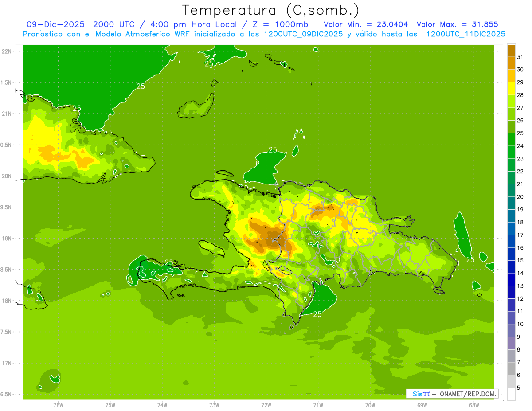532x411 pixels.
Task: Click the blue 15–16 colorbar segment
Action: click(511, 254)
